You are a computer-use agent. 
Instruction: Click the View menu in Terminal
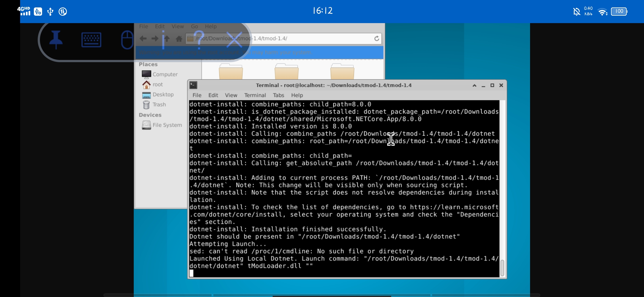click(x=231, y=95)
